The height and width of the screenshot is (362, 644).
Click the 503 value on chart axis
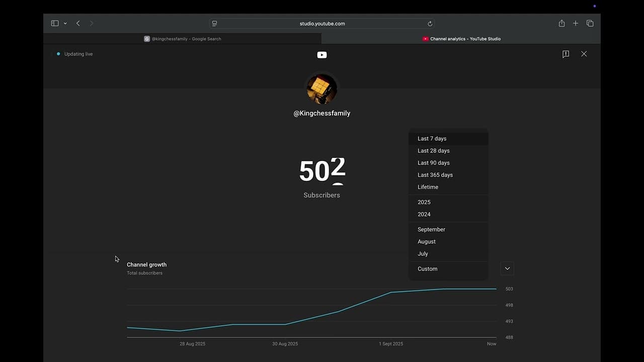coord(509,289)
